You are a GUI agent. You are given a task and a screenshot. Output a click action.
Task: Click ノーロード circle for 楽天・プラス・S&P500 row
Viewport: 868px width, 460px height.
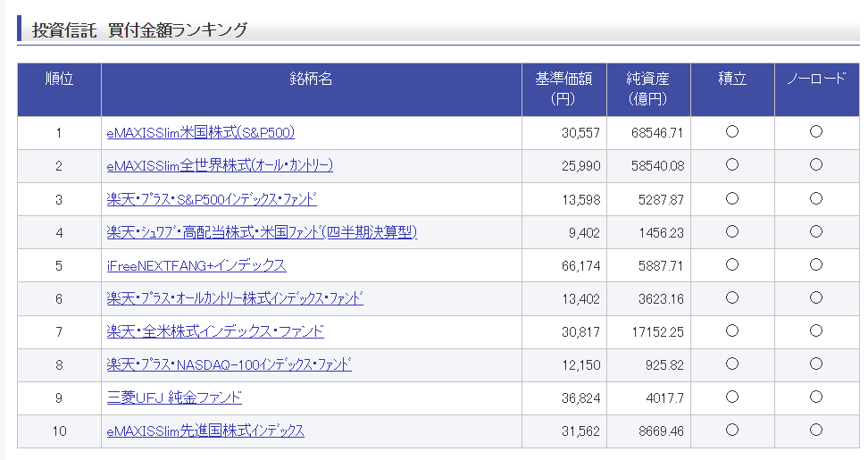pyautogui.click(x=816, y=198)
